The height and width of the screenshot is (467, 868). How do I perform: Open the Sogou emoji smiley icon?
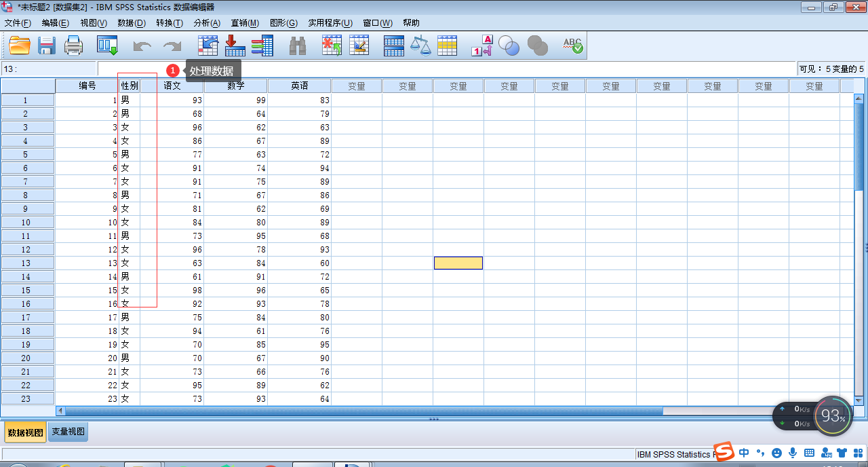pos(776,453)
